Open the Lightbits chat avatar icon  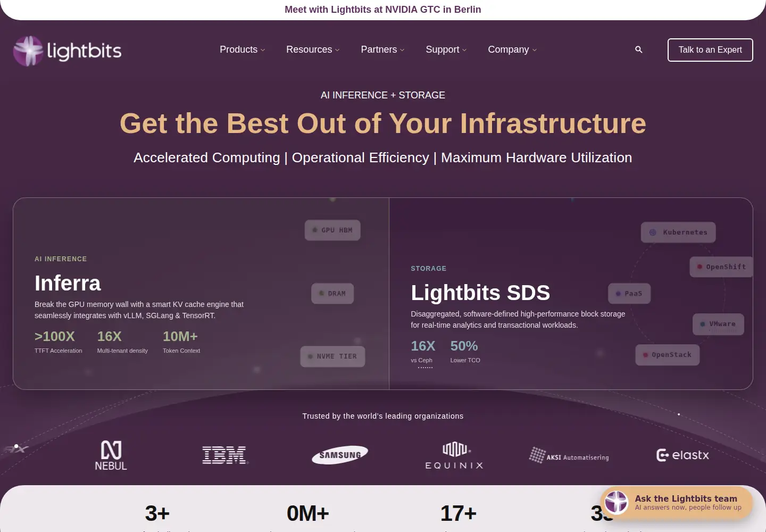click(x=617, y=502)
